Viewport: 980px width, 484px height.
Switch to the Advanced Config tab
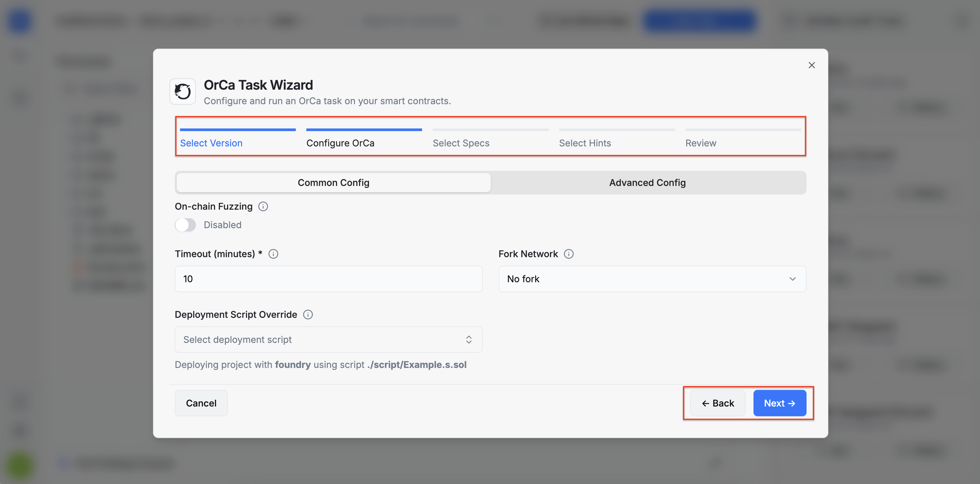[648, 183]
